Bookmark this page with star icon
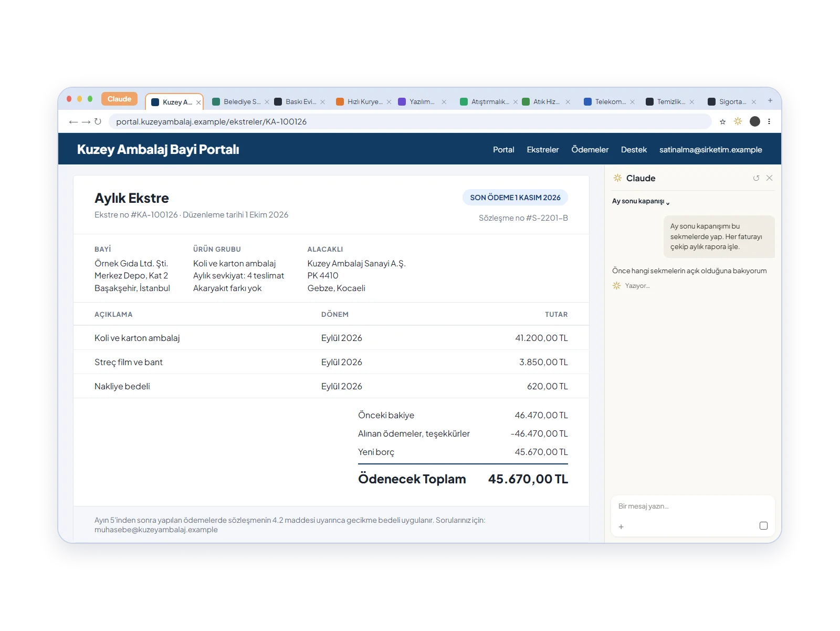840x631 pixels. 722,122
